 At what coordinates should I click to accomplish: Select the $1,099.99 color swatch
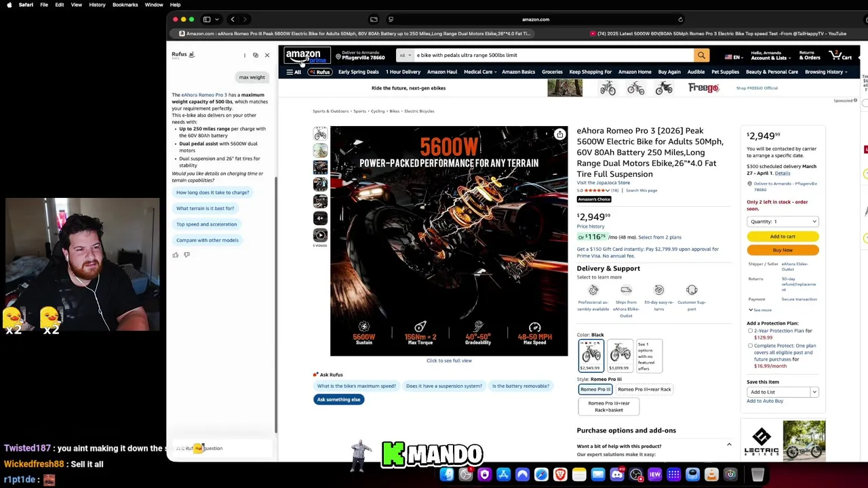(x=620, y=355)
